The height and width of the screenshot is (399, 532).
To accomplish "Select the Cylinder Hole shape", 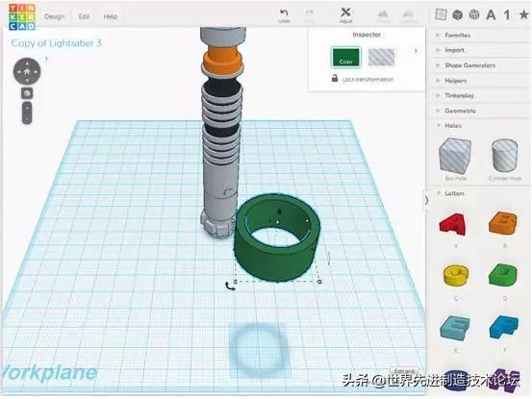I will 504,159.
